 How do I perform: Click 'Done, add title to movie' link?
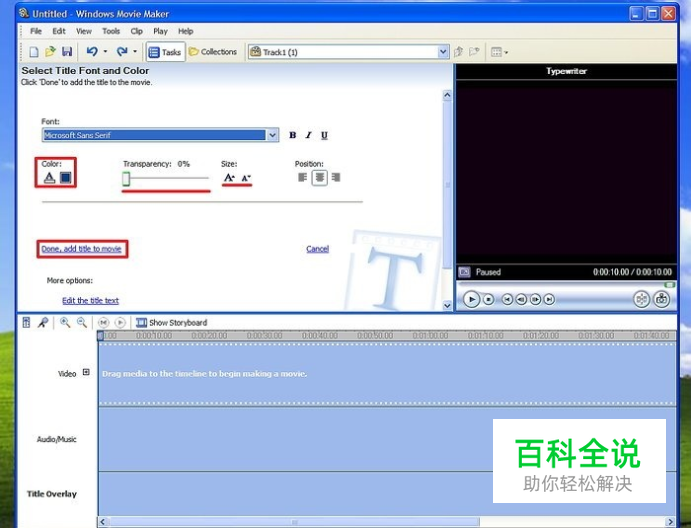pos(82,249)
